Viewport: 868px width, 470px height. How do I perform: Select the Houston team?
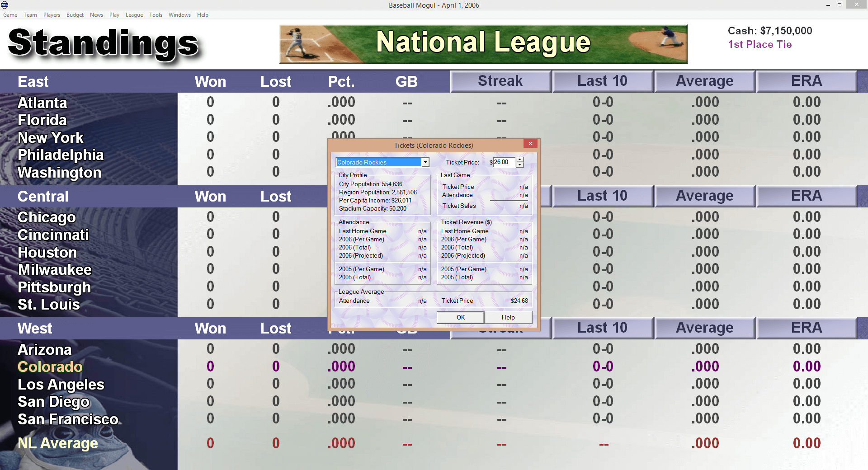[47, 252]
